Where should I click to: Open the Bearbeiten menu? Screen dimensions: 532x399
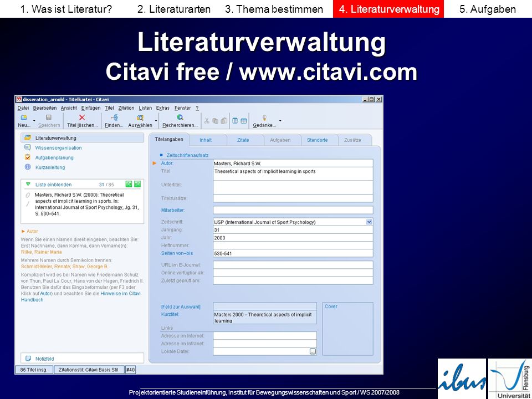coord(45,108)
